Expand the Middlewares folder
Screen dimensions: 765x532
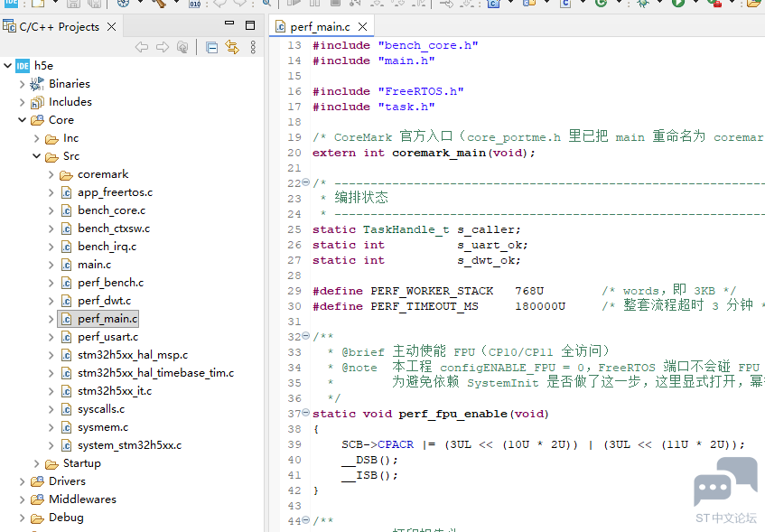[x=22, y=499]
